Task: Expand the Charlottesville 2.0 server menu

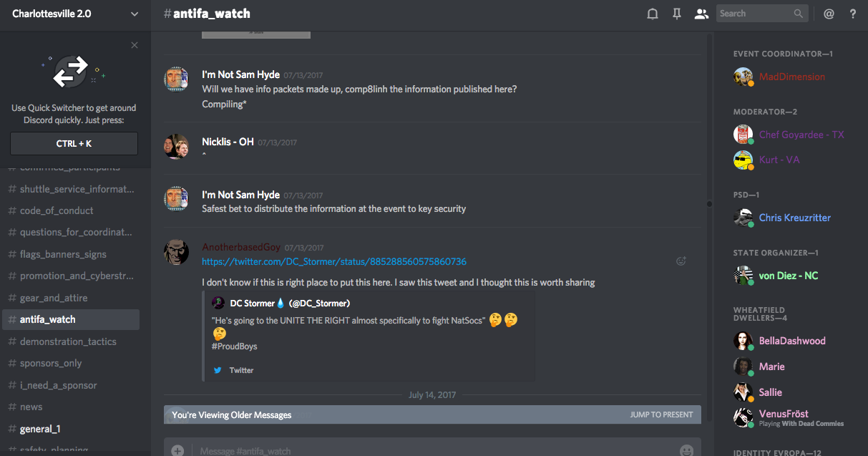Action: 135,14
